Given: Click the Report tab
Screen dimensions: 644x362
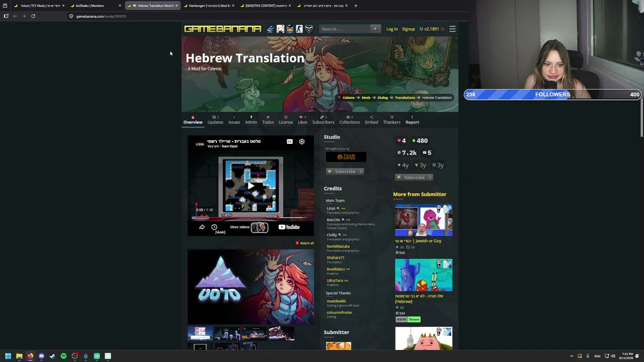Looking at the screenshot, I should point(412,120).
